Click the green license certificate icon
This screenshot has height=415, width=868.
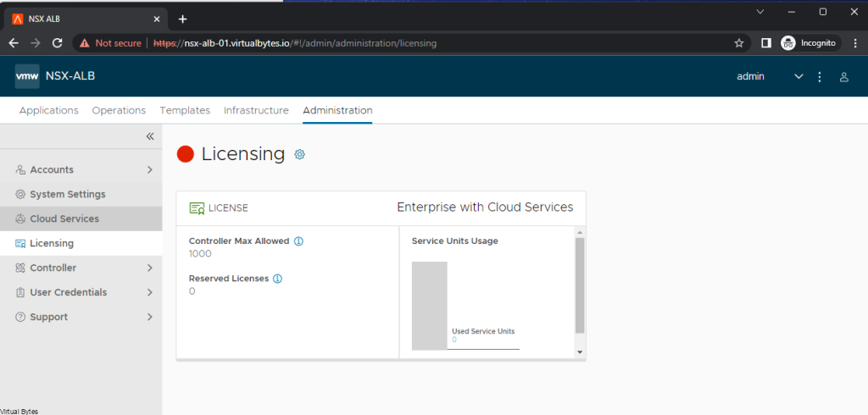point(197,208)
